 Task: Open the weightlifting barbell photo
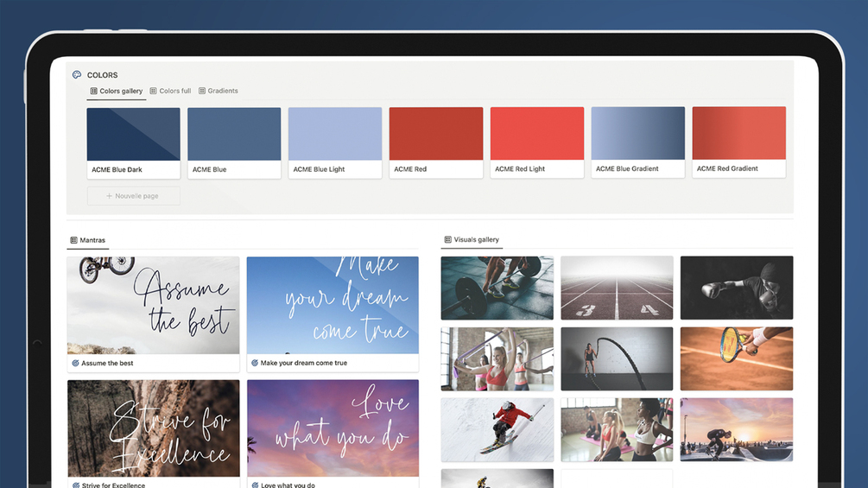click(497, 288)
